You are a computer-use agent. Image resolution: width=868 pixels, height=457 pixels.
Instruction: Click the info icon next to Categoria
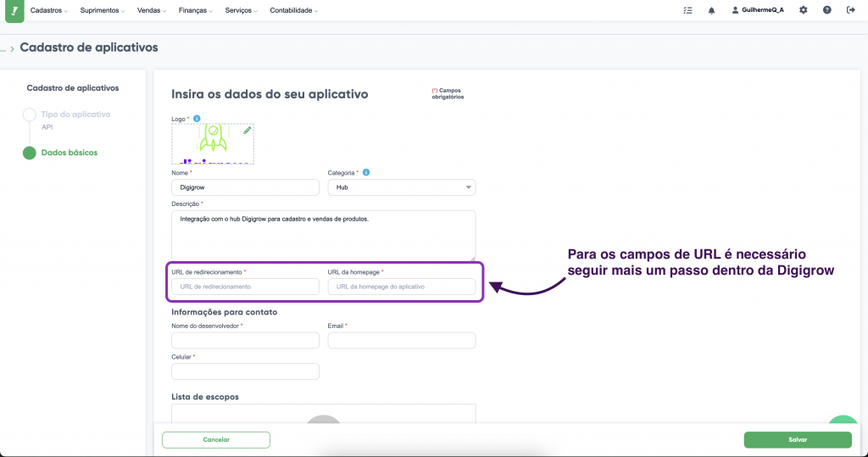[366, 172]
